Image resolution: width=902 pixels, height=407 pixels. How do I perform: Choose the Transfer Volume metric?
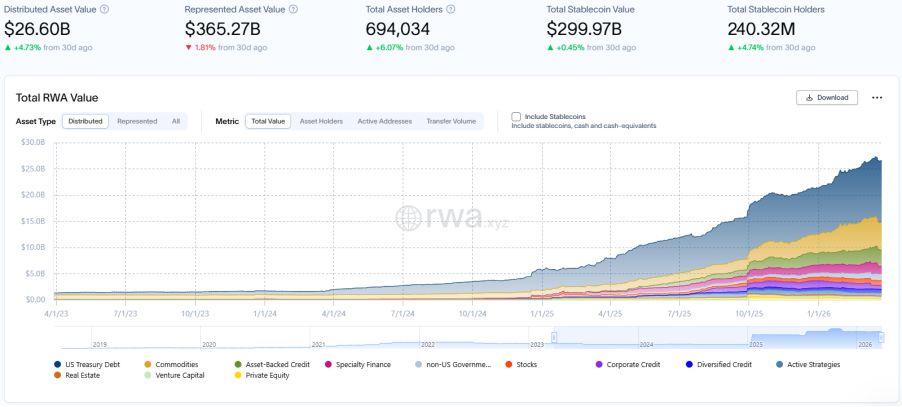coord(451,121)
